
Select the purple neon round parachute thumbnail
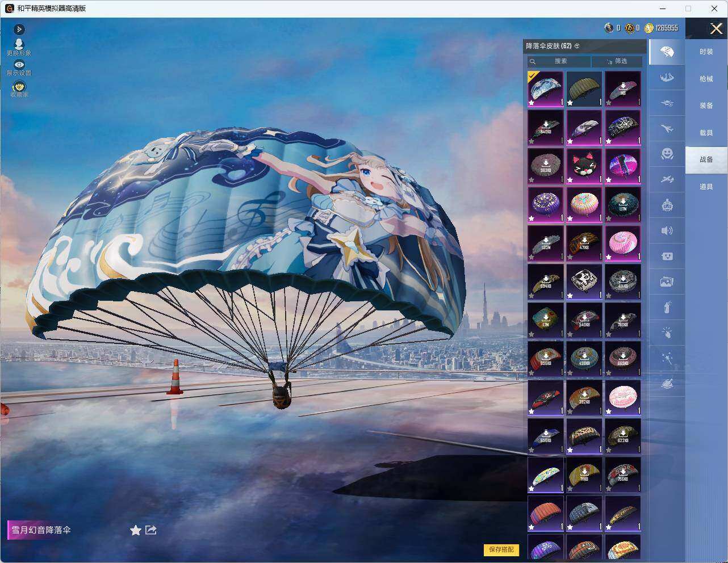coord(623,166)
